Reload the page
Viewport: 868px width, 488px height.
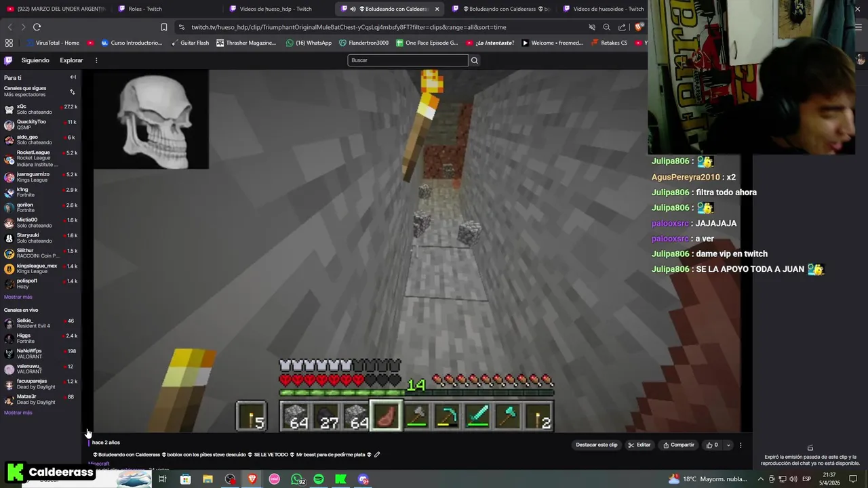(x=37, y=27)
